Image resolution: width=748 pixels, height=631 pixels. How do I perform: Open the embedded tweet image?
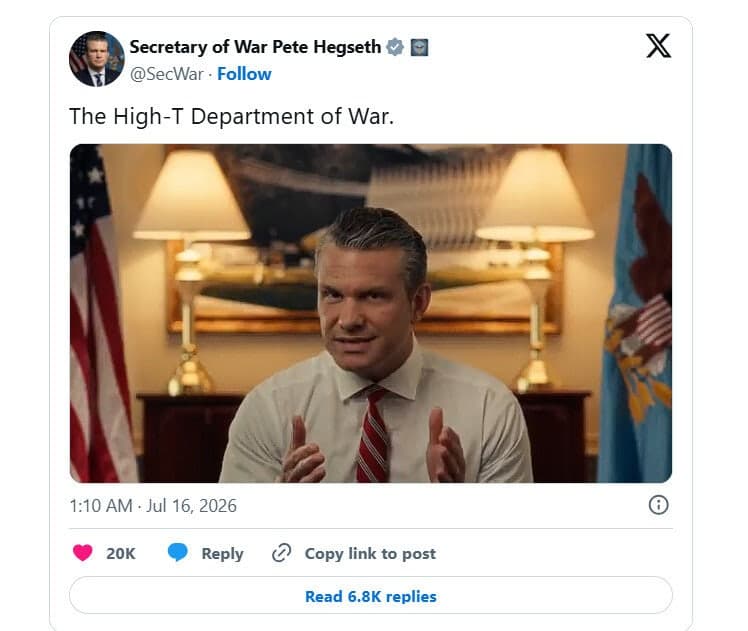pyautogui.click(x=371, y=313)
